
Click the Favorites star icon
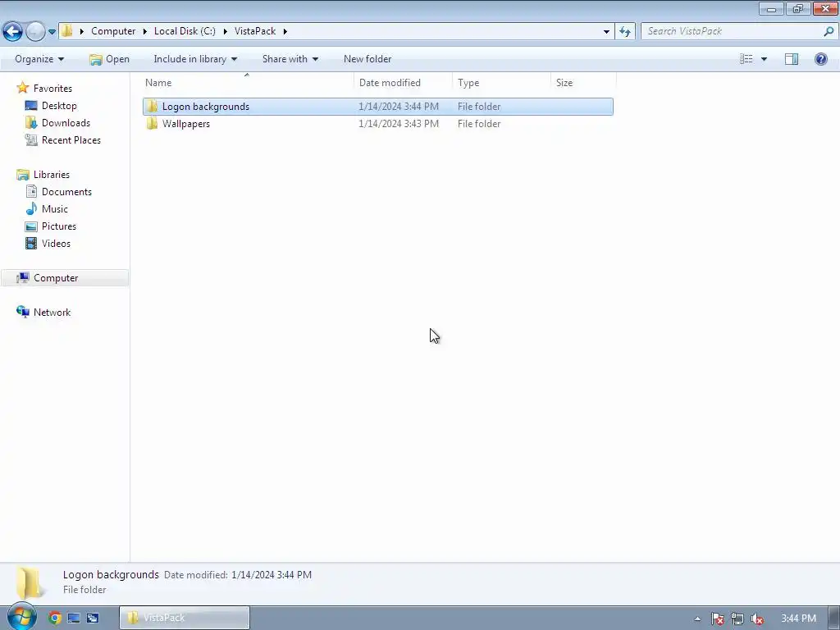pyautogui.click(x=22, y=87)
